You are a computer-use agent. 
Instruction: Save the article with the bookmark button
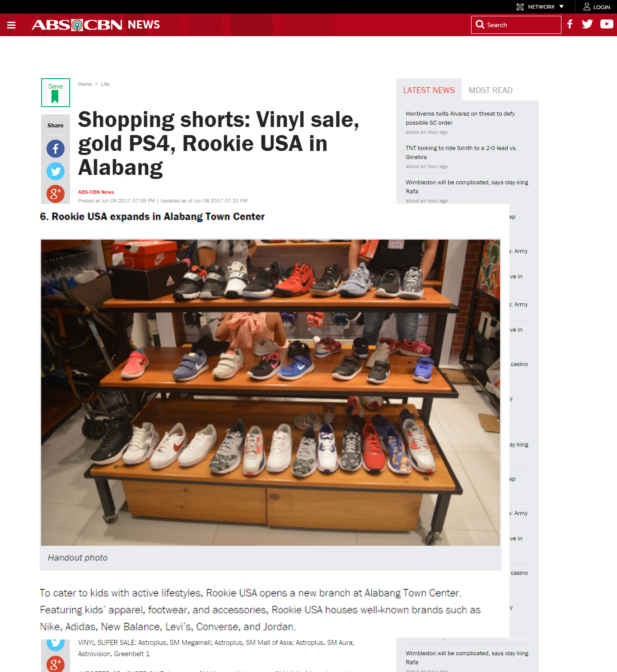click(56, 93)
